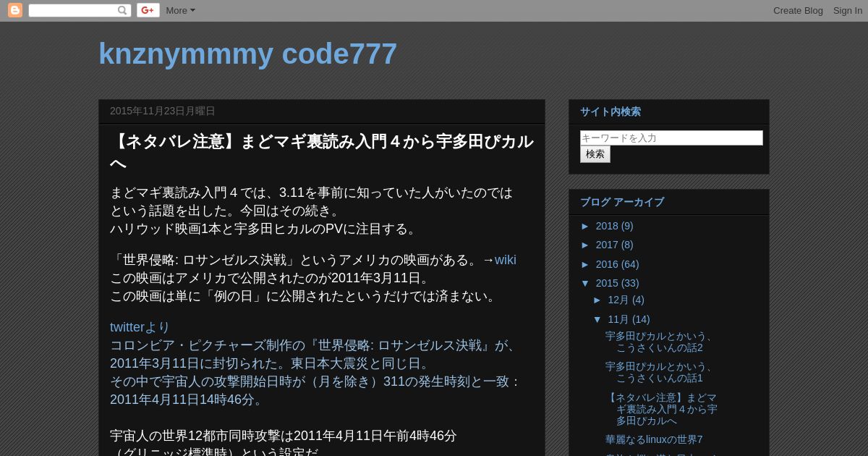Expand the 2017 archive arrow
Viewport: 868px width, 456px height.
(x=586, y=245)
